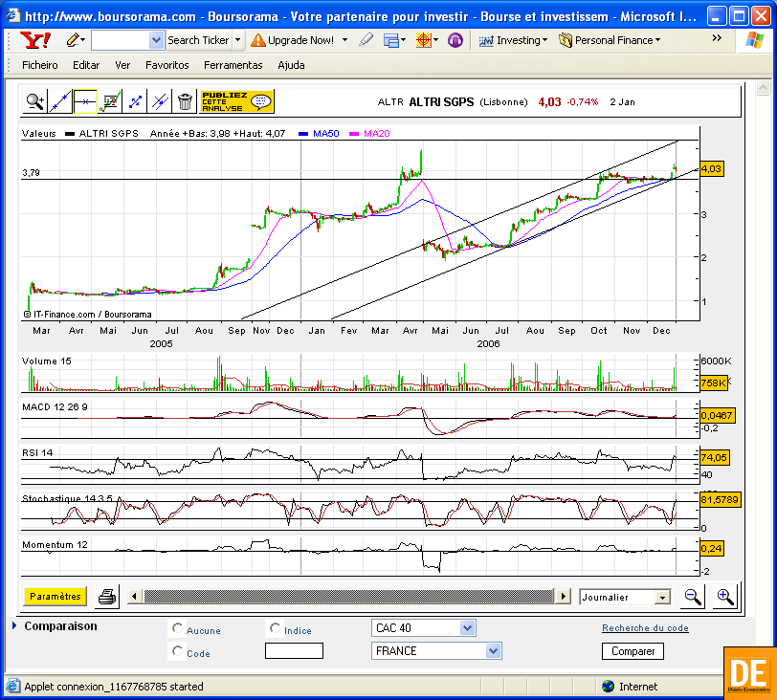Click the DE Diário Económico logo
Image resolution: width=777 pixels, height=700 pixels.
[x=750, y=673]
